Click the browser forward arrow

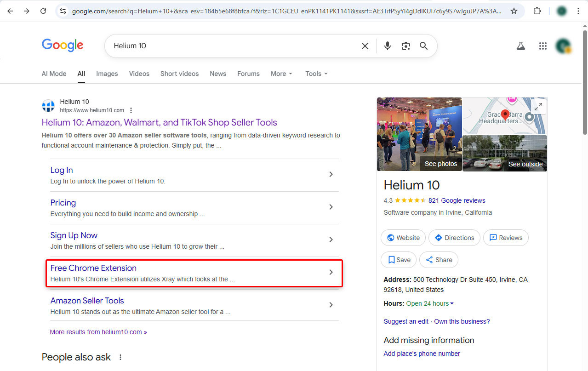tap(27, 11)
